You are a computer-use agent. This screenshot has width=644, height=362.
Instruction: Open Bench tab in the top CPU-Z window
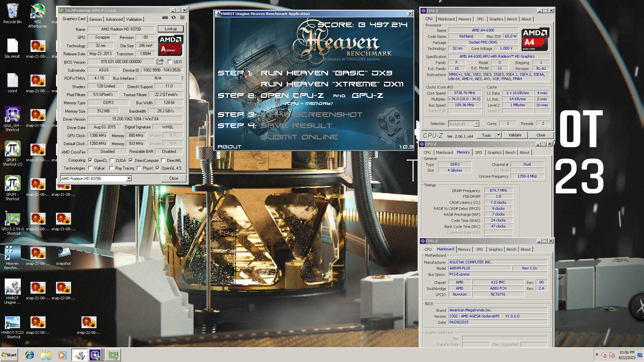[512, 19]
